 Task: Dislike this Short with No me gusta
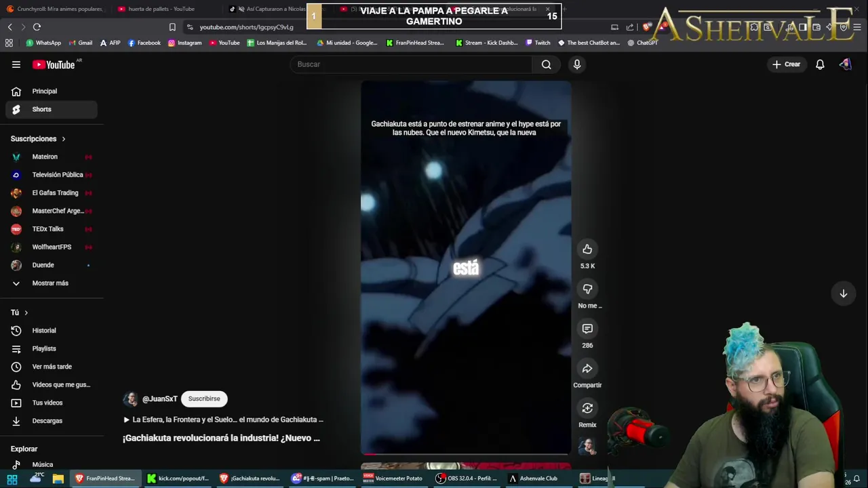[x=587, y=289]
